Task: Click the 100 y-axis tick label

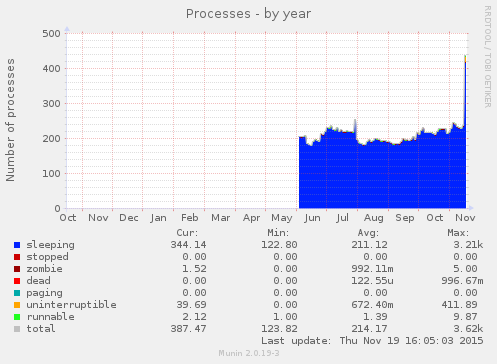Action: click(x=51, y=174)
